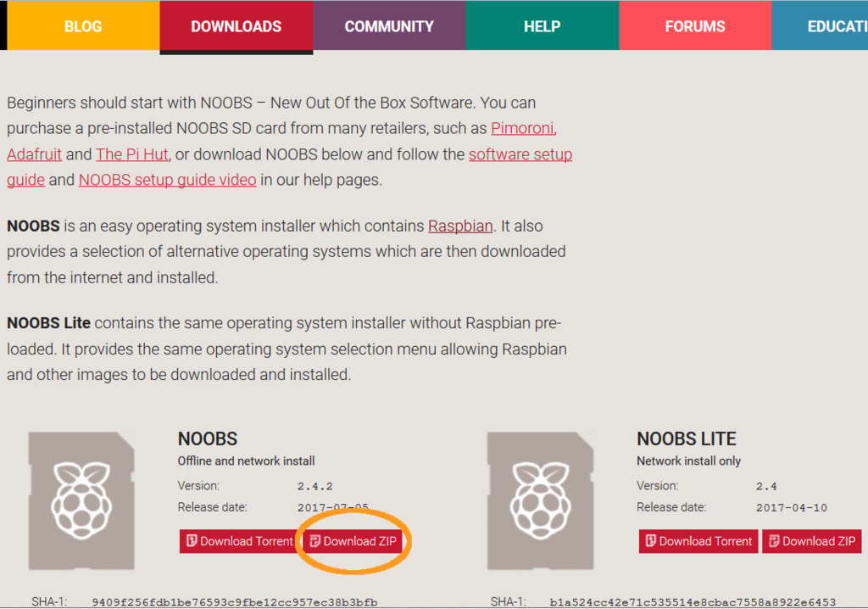Open the software setup guide link
This screenshot has width=868, height=609.
[x=520, y=154]
